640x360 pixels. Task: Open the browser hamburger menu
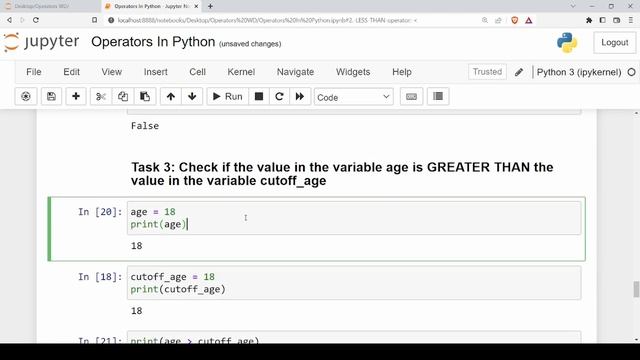click(x=630, y=20)
